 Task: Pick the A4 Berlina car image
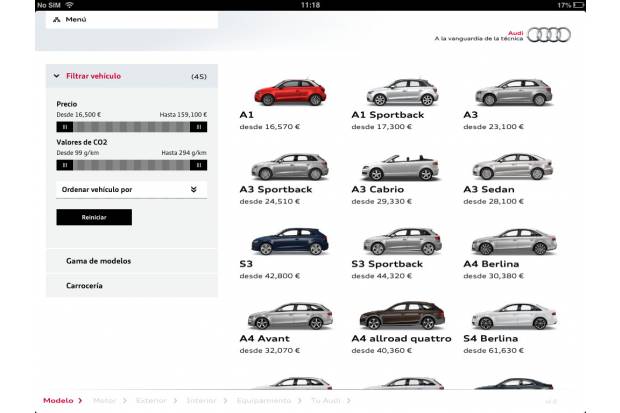point(514,241)
